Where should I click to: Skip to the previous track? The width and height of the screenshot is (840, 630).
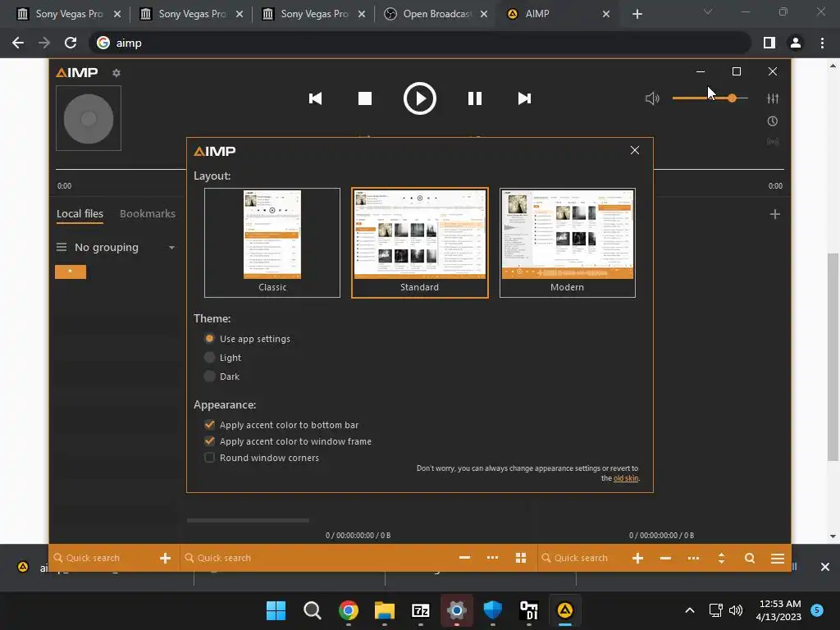click(316, 98)
